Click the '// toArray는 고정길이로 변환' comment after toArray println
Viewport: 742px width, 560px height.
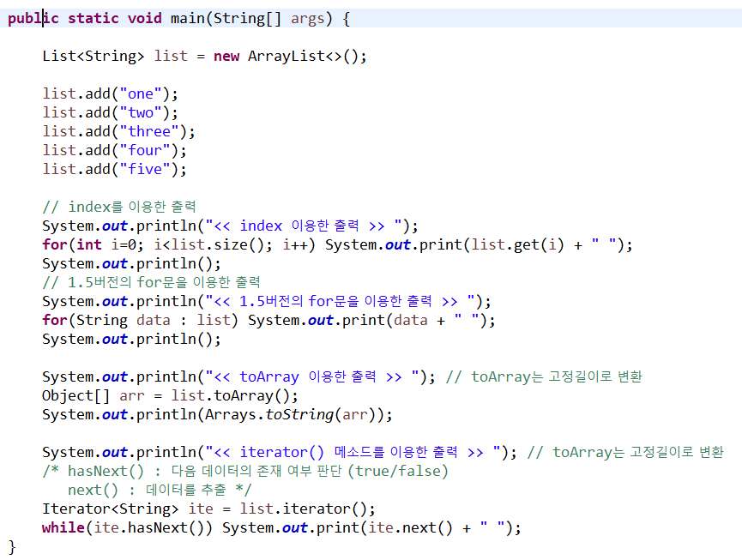(x=544, y=377)
